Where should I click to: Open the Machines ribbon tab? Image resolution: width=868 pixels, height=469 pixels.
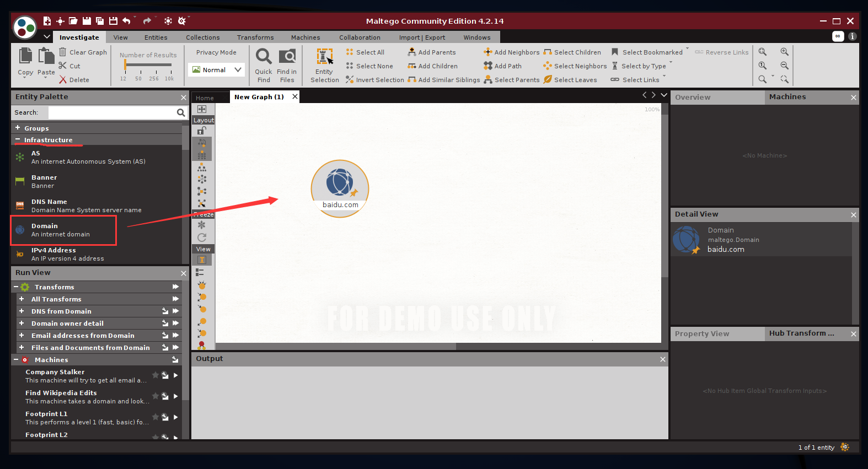(306, 37)
